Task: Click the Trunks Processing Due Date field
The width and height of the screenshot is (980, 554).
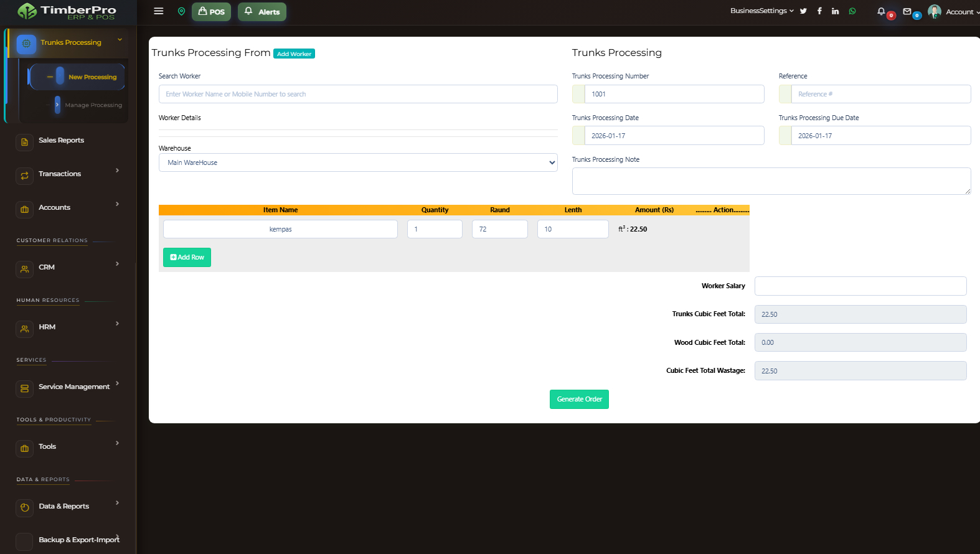Action: click(x=881, y=136)
